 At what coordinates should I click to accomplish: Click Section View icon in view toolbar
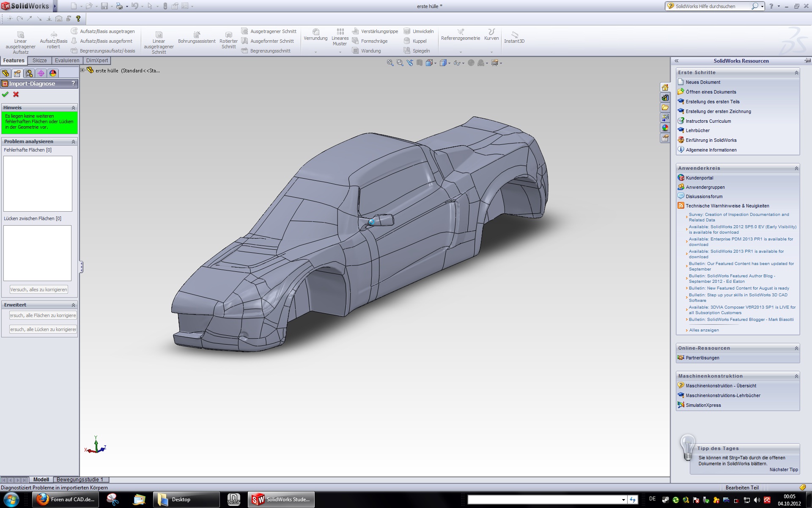pos(419,63)
